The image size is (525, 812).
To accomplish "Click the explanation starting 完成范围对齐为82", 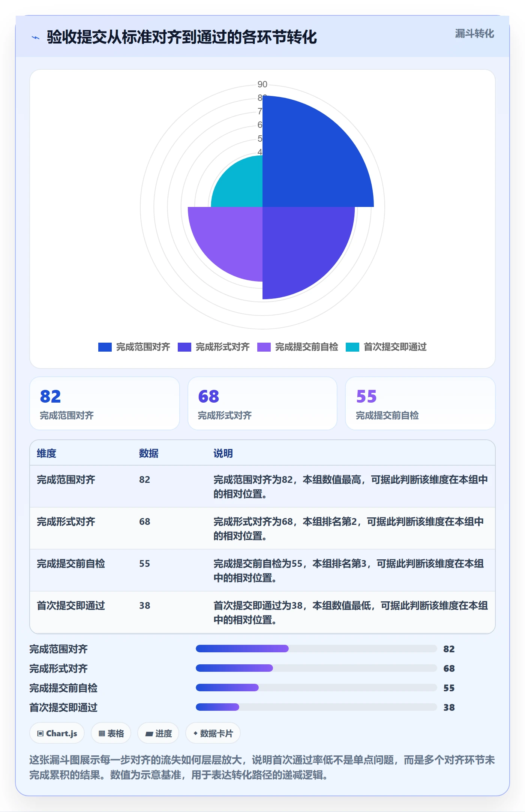I will [x=351, y=487].
